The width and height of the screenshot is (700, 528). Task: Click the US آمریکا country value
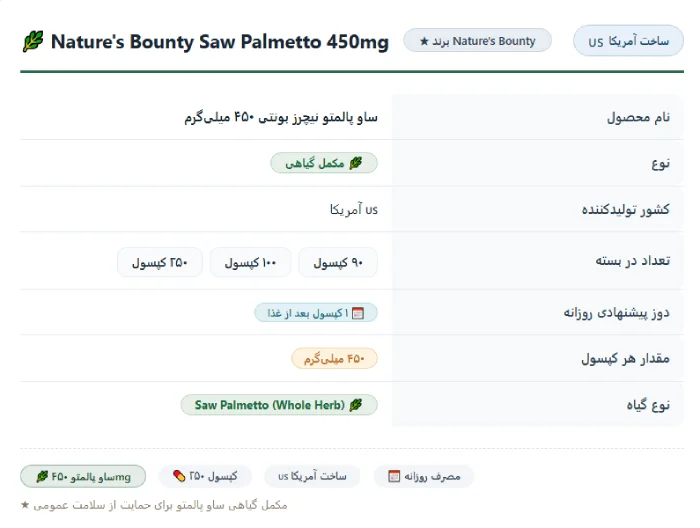354,209
